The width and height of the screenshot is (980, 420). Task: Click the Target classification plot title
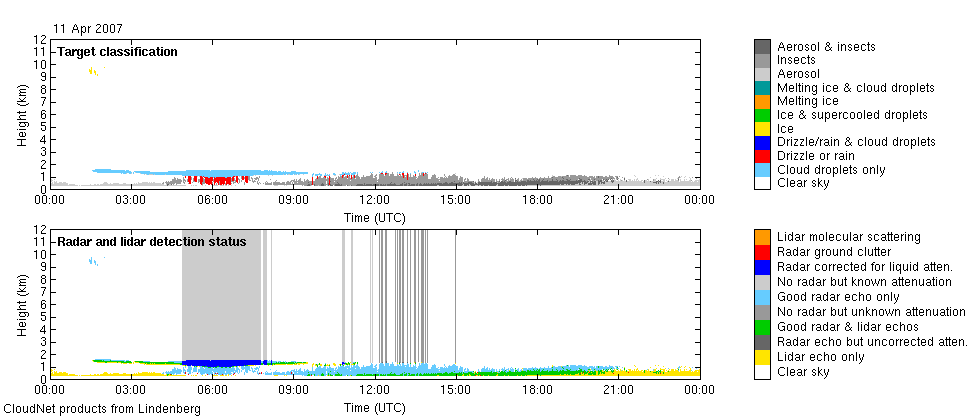pyautogui.click(x=117, y=52)
